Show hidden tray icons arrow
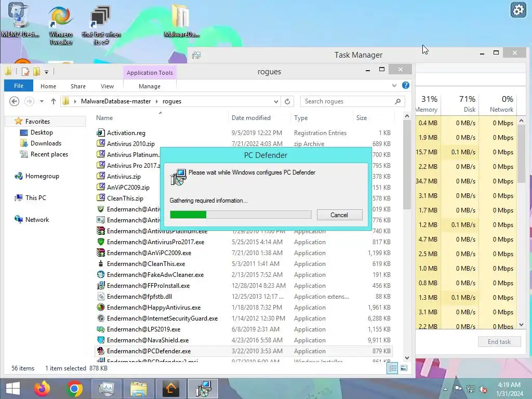The width and height of the screenshot is (532, 399). click(445, 389)
